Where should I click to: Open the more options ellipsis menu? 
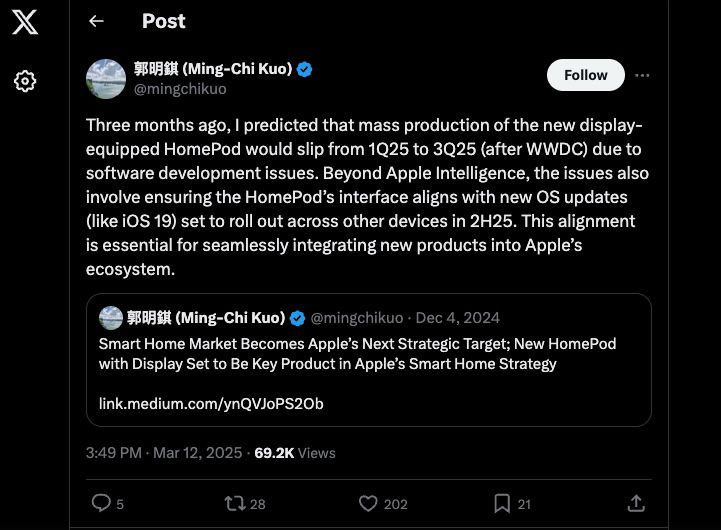pos(643,75)
